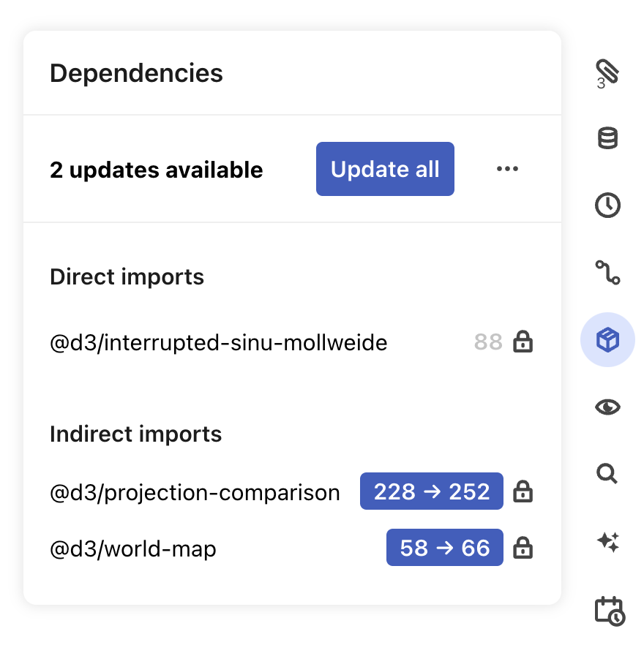Screen dimensions: 644x645
Task: Select the Dependencies cube icon
Action: tap(607, 339)
